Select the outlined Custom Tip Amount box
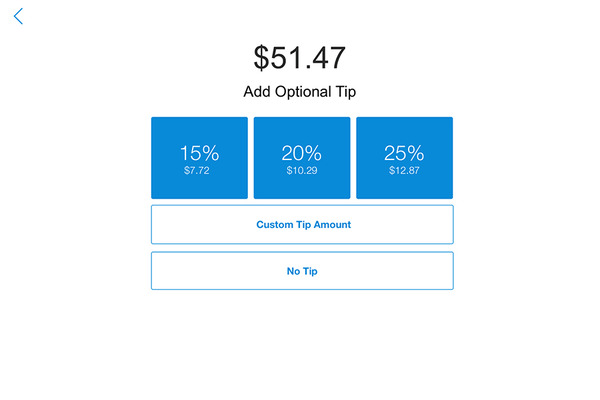 click(302, 224)
